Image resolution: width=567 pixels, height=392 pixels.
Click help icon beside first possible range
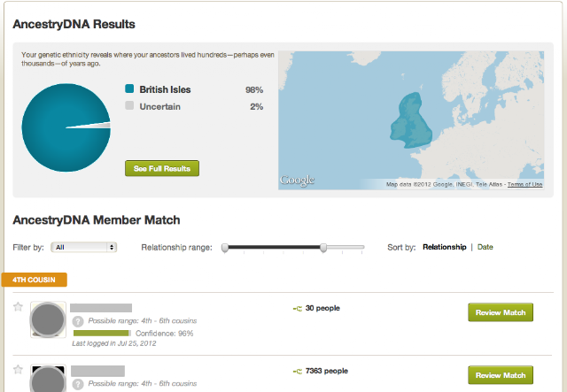[x=78, y=320]
